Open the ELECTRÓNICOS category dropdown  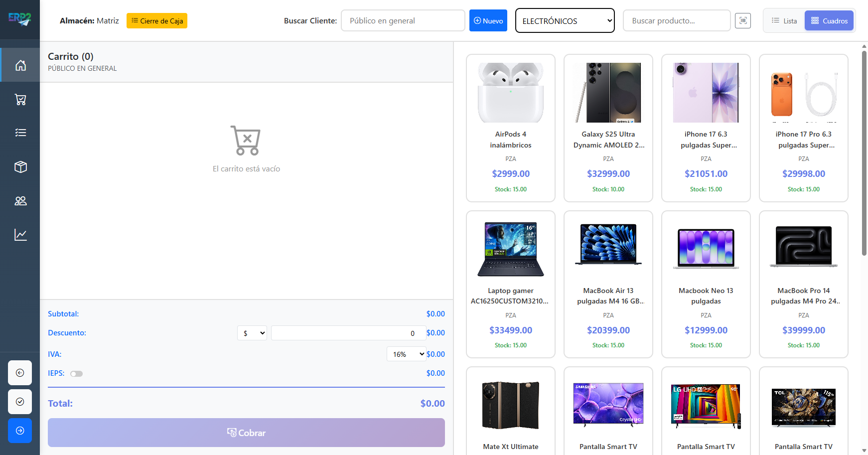coord(565,21)
